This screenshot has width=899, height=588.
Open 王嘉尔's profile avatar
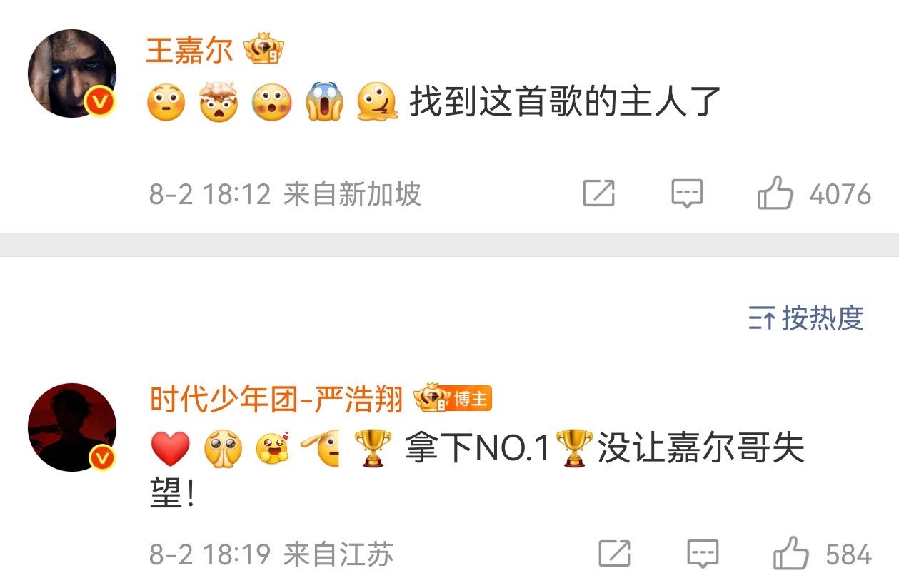(72, 73)
